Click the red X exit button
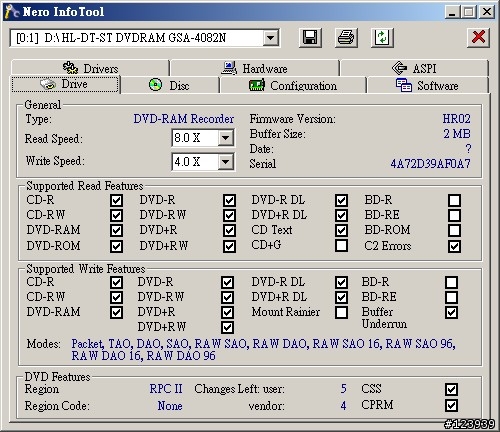The width and height of the screenshot is (500, 432). click(x=478, y=37)
